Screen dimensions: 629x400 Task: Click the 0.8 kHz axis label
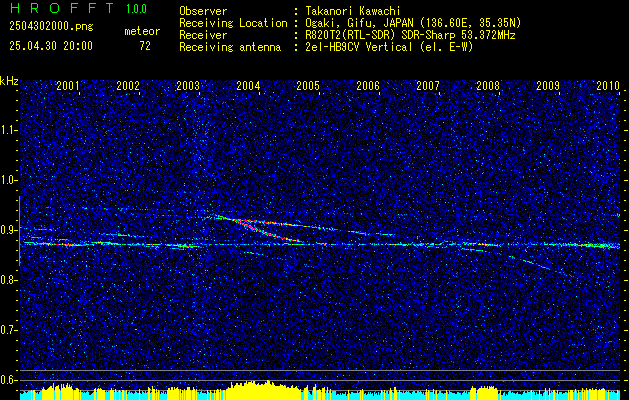(8, 280)
